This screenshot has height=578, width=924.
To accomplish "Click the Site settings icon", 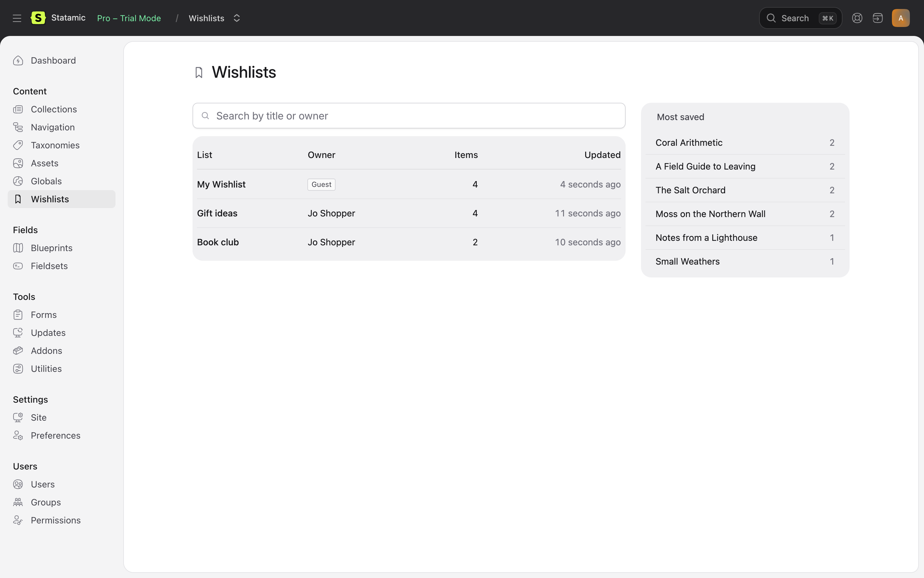I will click(18, 417).
